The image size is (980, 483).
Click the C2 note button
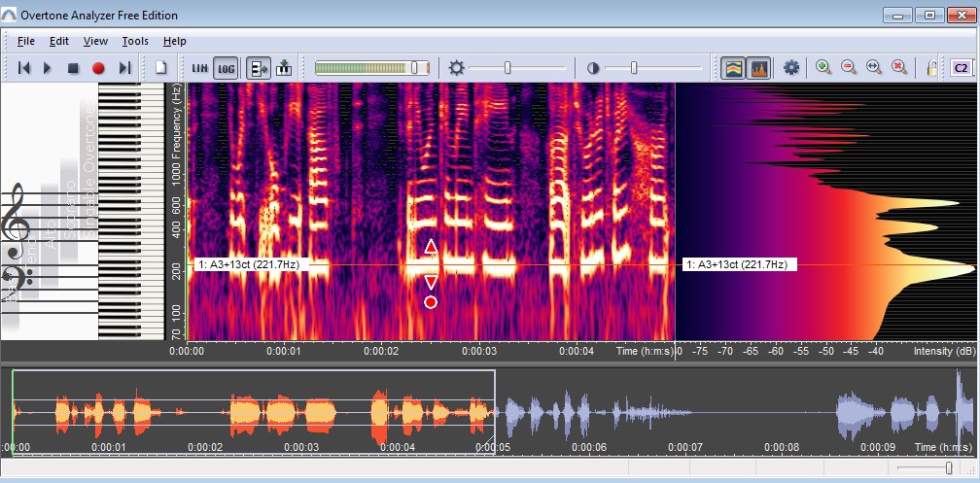coord(962,67)
